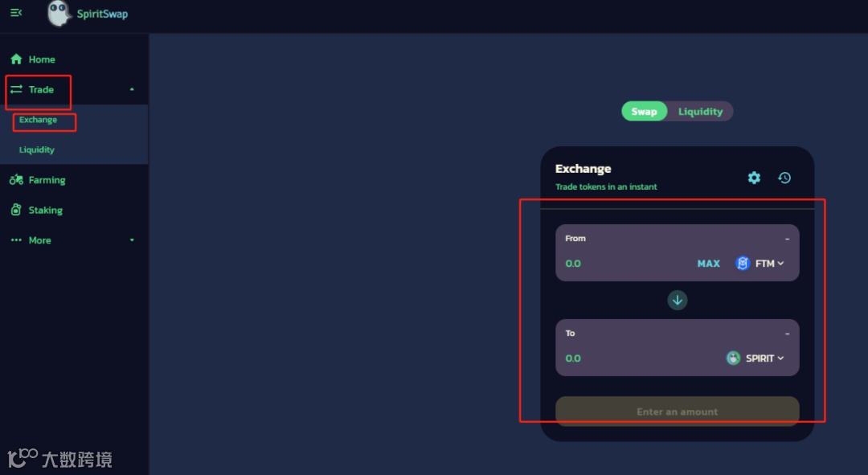Viewport: 868px width, 475px height.
Task: Swap token direction with down arrow
Action: click(x=677, y=300)
